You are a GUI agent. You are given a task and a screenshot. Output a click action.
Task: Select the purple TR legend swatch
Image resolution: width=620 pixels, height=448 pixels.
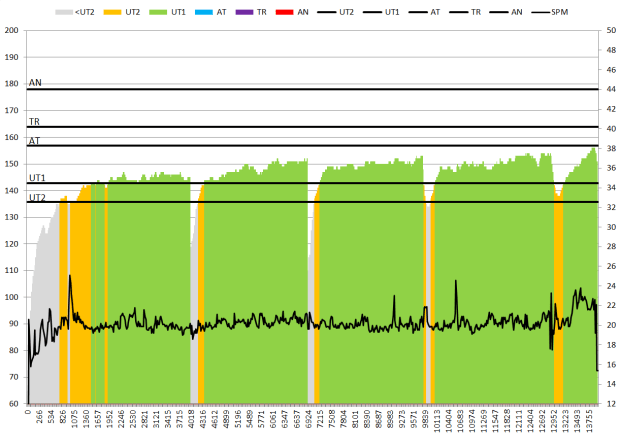(x=246, y=11)
